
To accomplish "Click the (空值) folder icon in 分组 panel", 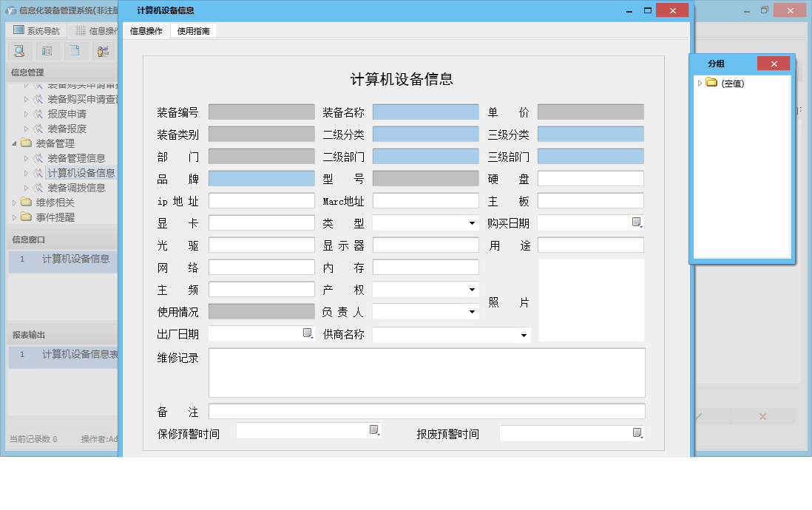I will pyautogui.click(x=711, y=84).
